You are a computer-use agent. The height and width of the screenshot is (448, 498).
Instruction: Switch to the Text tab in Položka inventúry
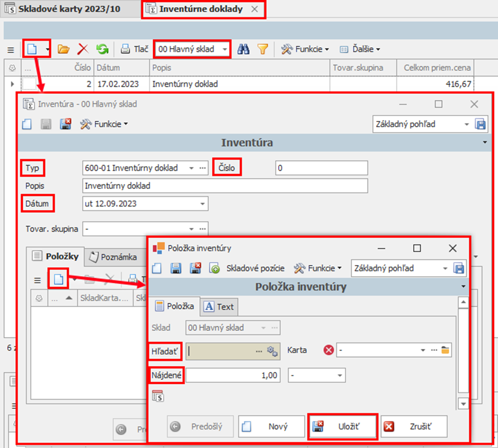219,306
